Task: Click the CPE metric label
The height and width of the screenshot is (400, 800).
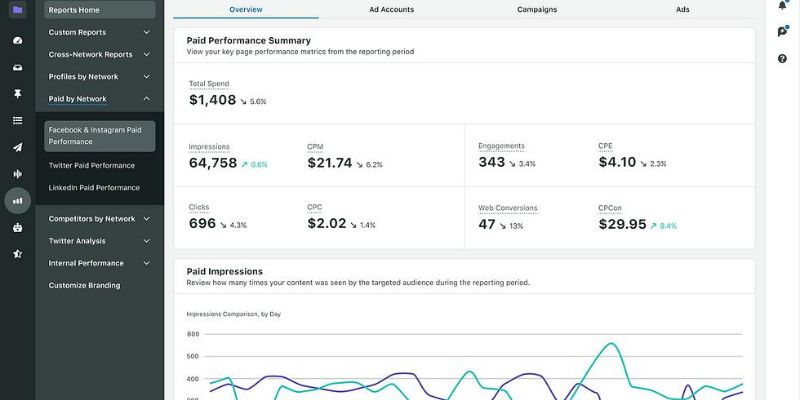Action: tap(606, 146)
